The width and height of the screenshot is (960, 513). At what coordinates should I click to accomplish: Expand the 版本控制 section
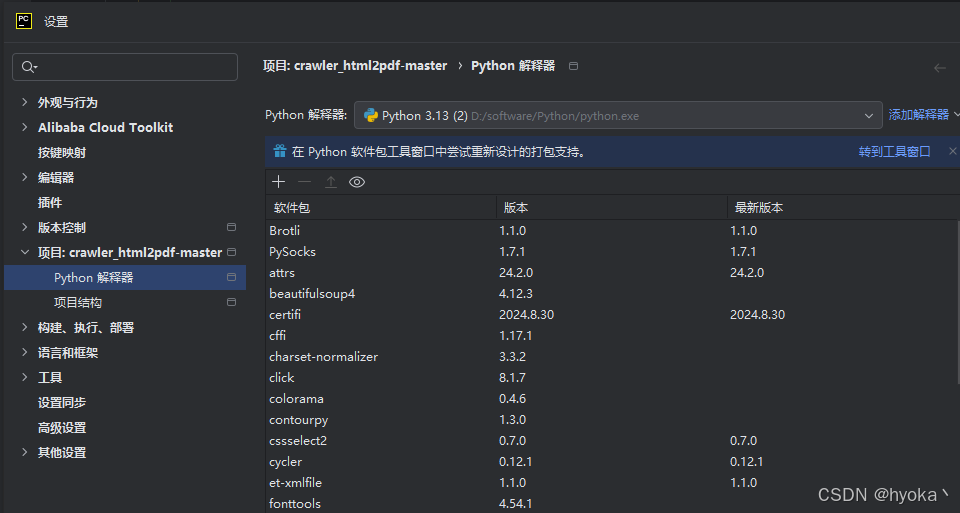pyautogui.click(x=24, y=227)
